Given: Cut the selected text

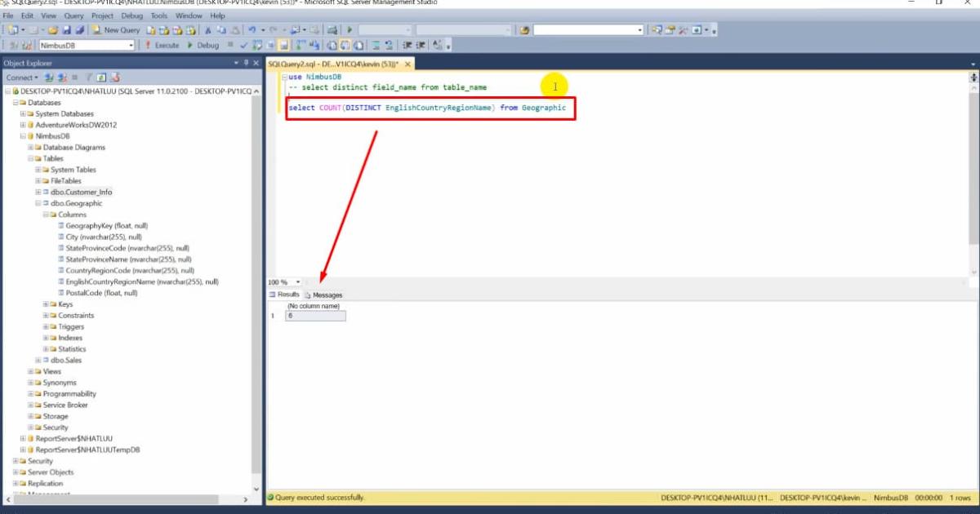Looking at the screenshot, I should (208, 29).
